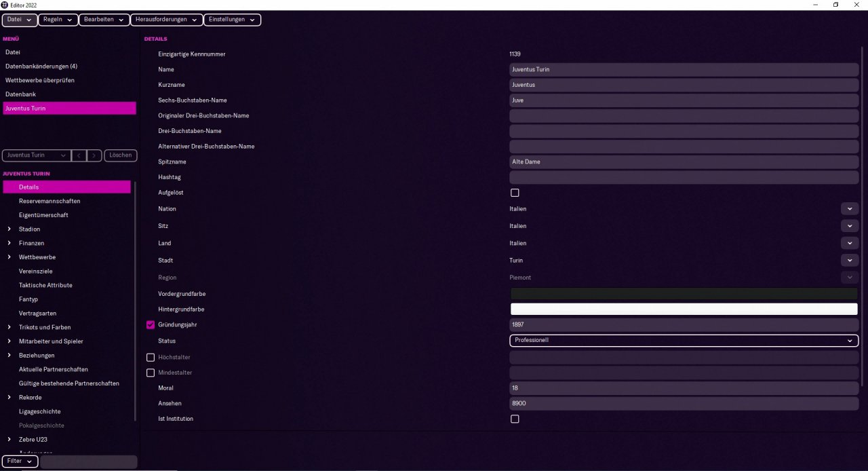Viewport: 868px width, 471px height.
Task: Open the Herausforderungen menu
Action: tap(167, 20)
